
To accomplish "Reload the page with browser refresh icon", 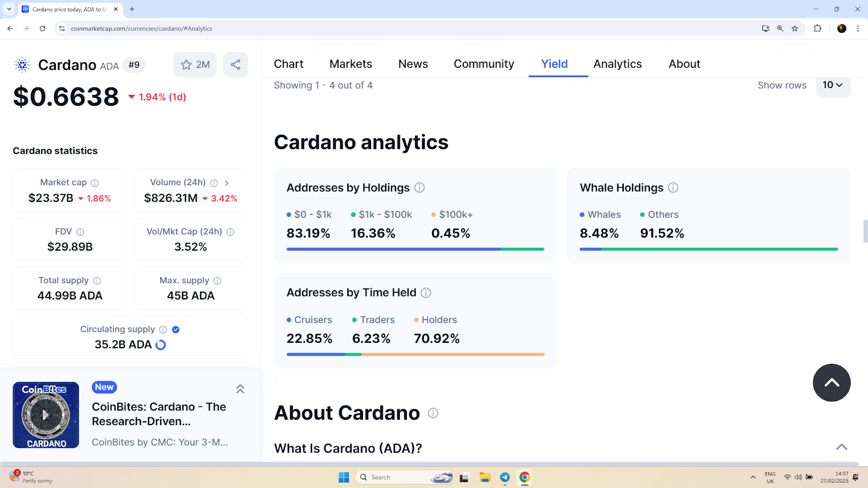I will click(x=42, y=29).
